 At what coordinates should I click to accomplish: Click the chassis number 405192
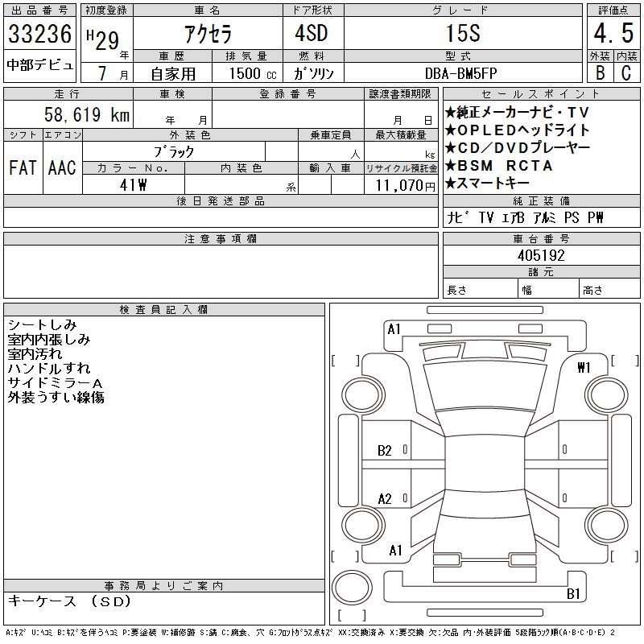pyautogui.click(x=541, y=255)
